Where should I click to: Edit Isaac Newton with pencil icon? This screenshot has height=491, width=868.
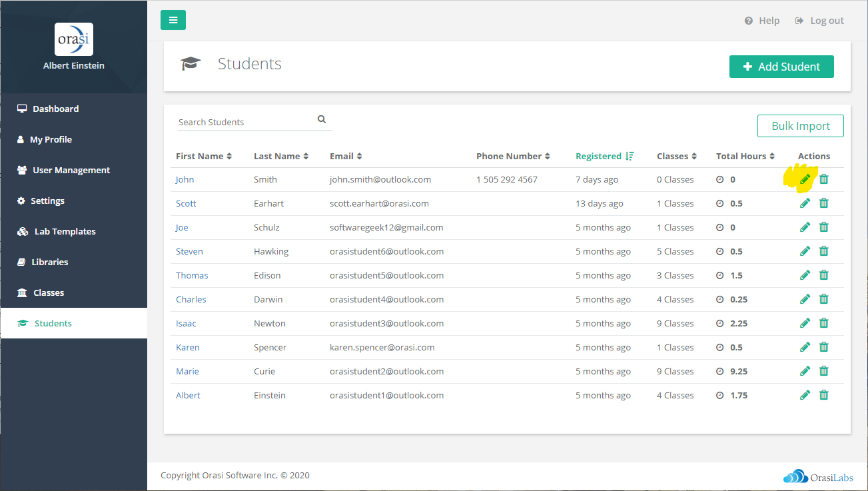click(805, 323)
